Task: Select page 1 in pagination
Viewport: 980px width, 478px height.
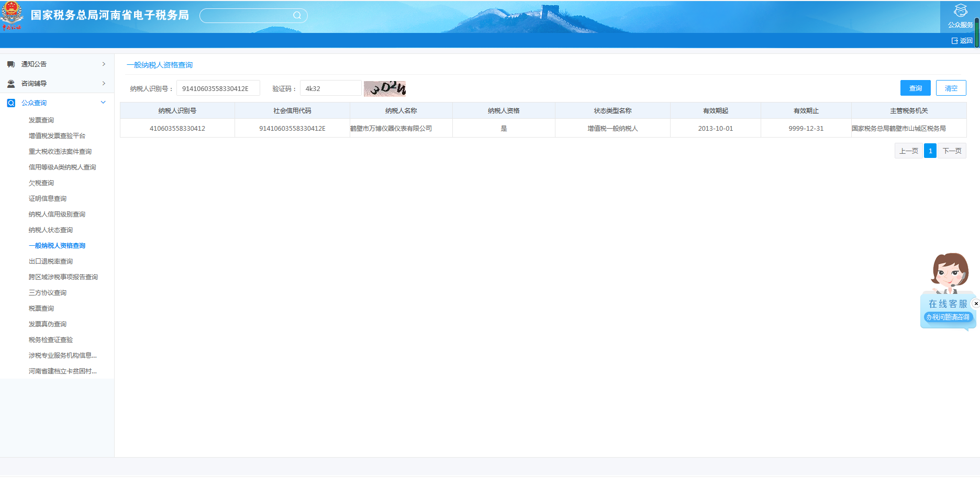Action: 930,151
